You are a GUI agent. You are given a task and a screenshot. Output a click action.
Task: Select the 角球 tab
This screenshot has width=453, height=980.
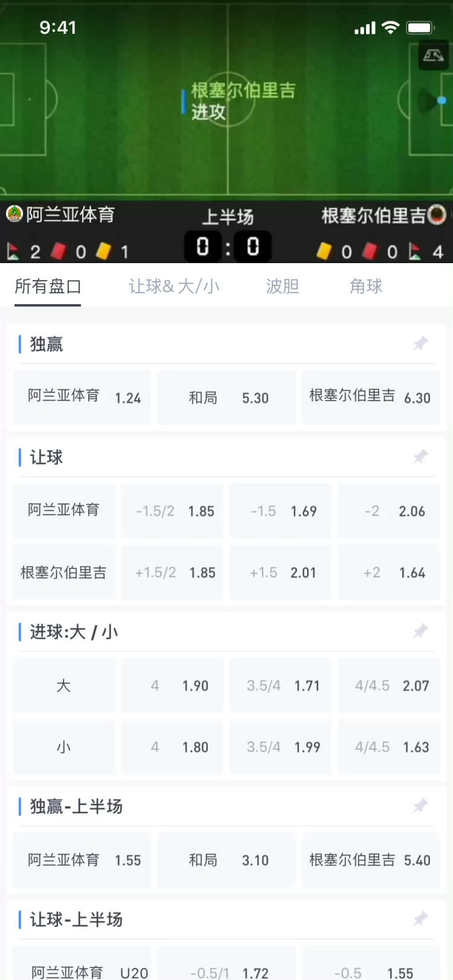[366, 286]
